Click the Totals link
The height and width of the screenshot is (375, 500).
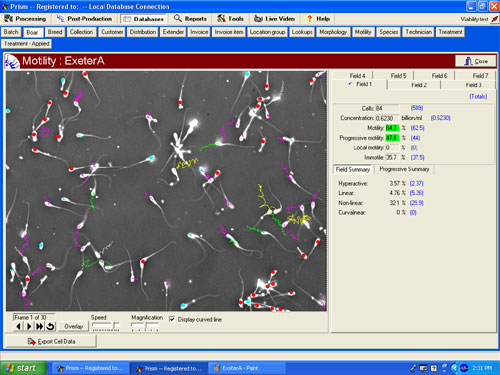[x=478, y=97]
